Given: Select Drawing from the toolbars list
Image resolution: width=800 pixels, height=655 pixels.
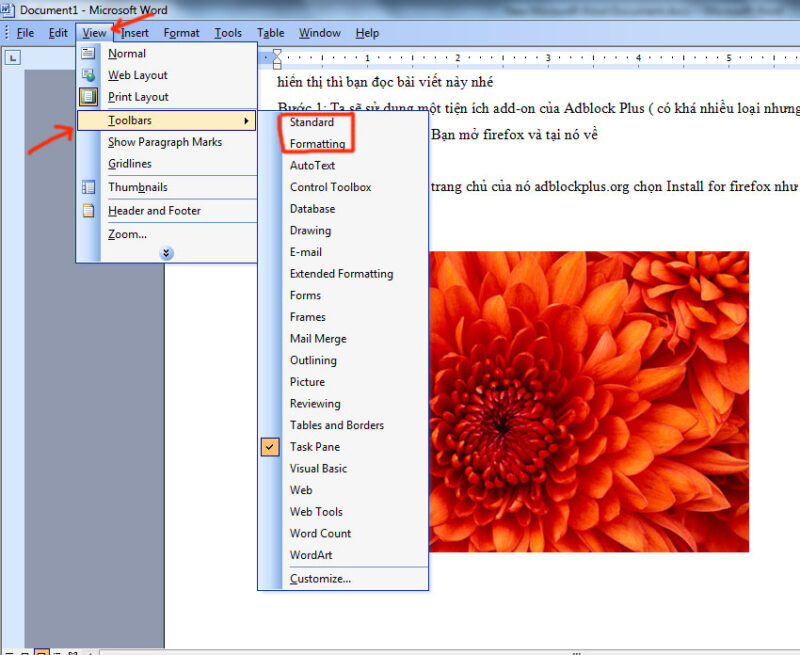Looking at the screenshot, I should pos(310,230).
